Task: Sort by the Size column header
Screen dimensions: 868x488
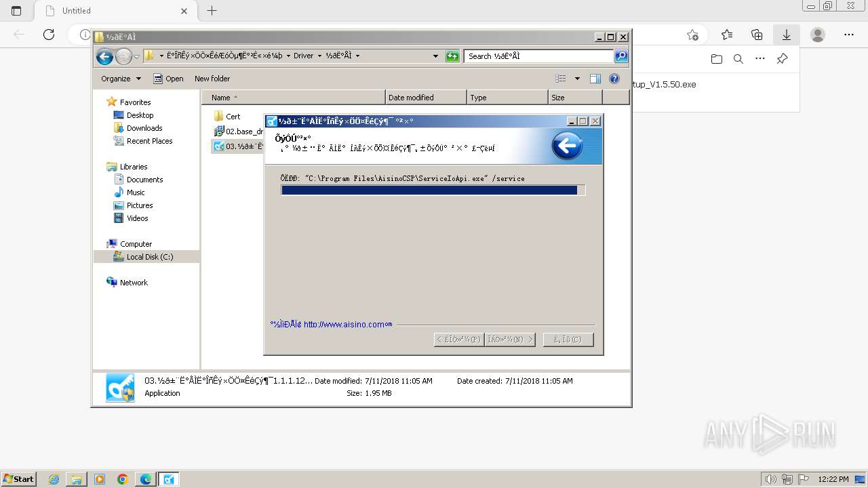Action: tap(575, 98)
